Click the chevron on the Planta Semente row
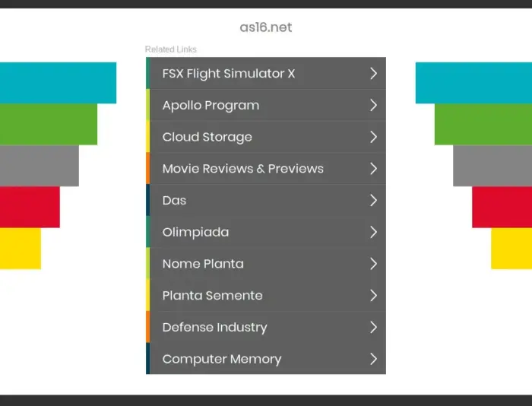 (x=373, y=296)
